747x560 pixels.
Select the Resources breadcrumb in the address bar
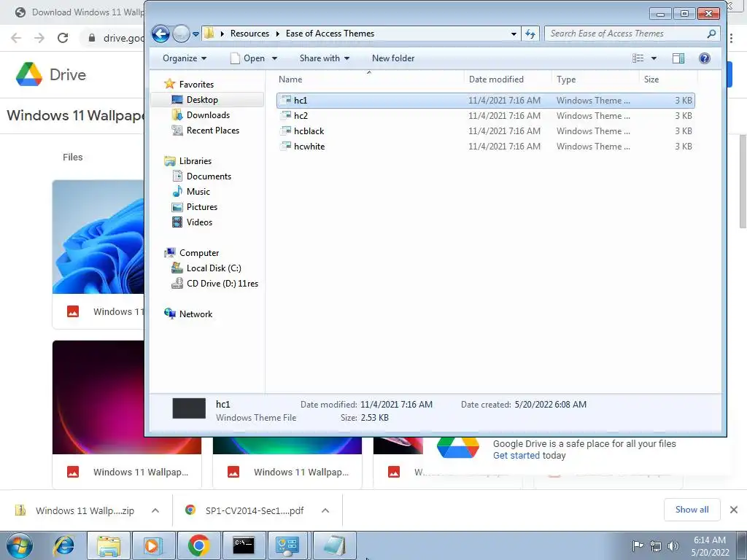coord(249,34)
